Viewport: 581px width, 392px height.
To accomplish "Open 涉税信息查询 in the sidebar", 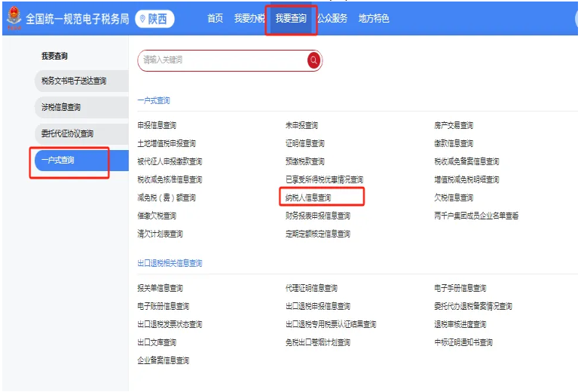I will coord(61,107).
